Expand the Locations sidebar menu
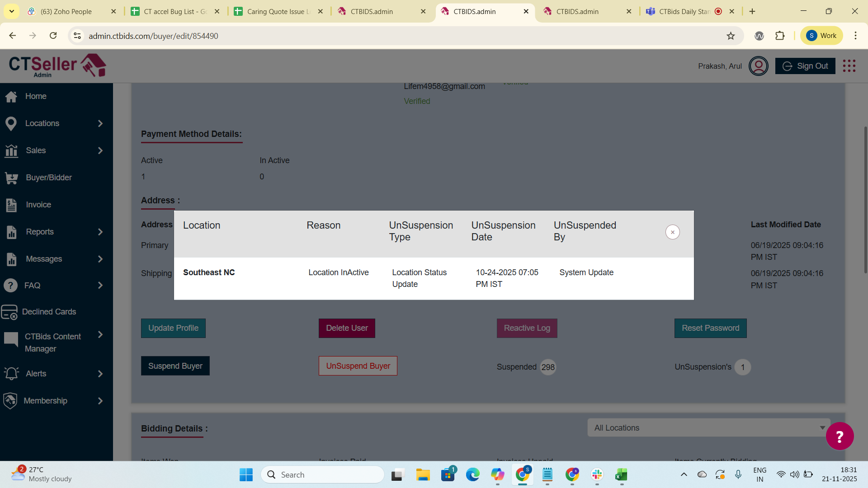 click(x=100, y=123)
